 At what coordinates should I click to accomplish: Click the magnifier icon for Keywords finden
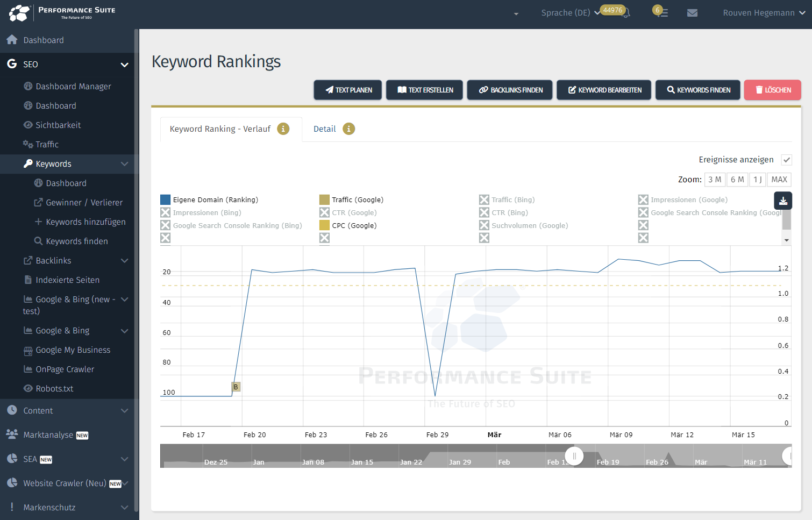38,241
